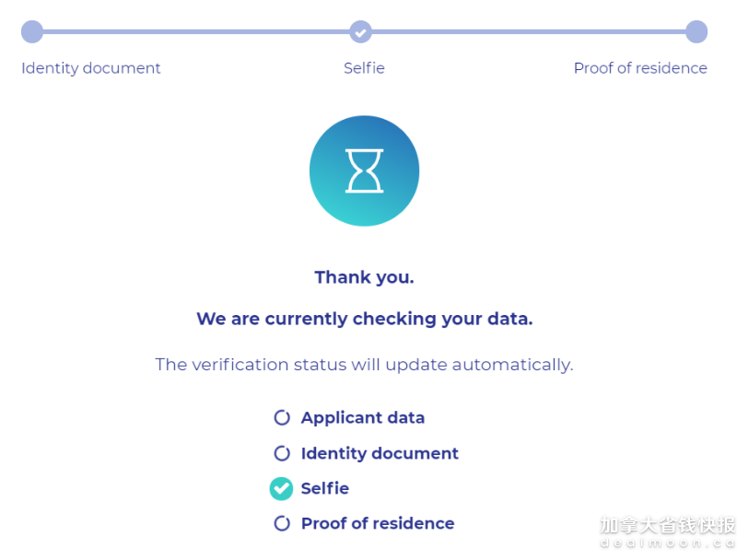Select the Identity document step label
Image resolution: width=737 pixels, height=560 pixels.
[90, 68]
